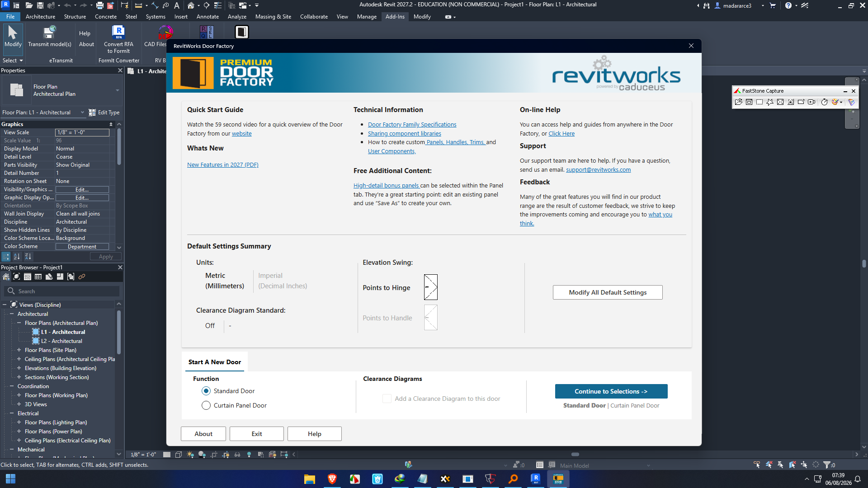This screenshot has height=488, width=868.
Task: Click the Windows Start button
Action: [10, 479]
